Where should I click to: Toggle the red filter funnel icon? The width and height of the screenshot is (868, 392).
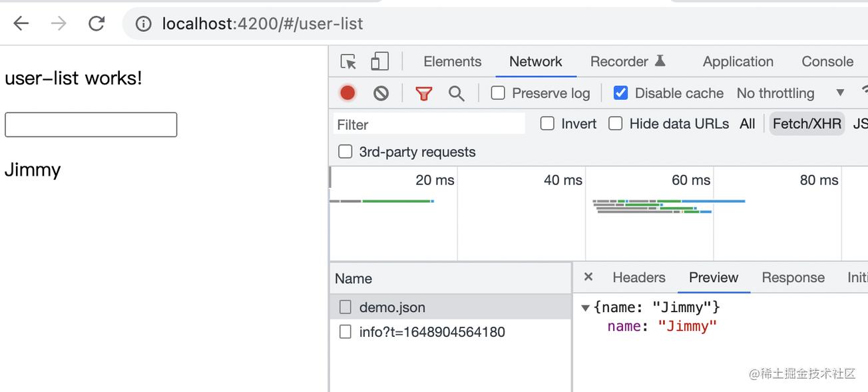click(424, 93)
